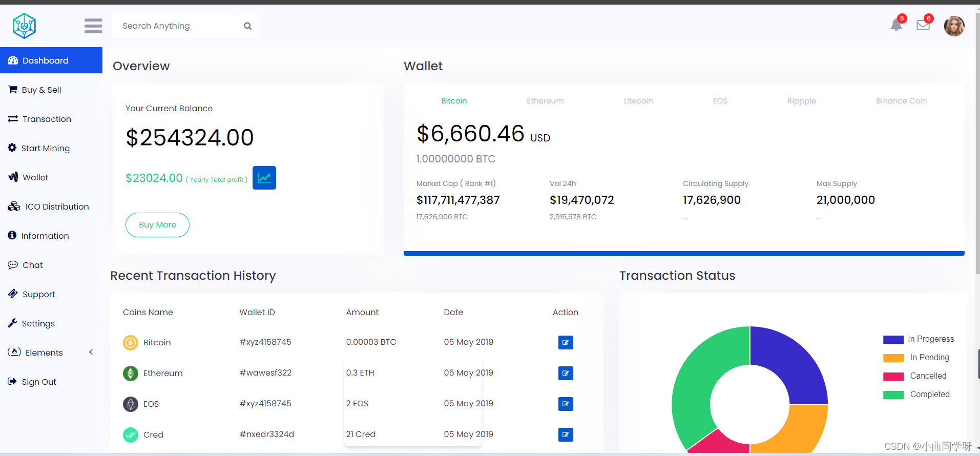Click the Support ticket icon
980x456 pixels.
[x=13, y=294]
